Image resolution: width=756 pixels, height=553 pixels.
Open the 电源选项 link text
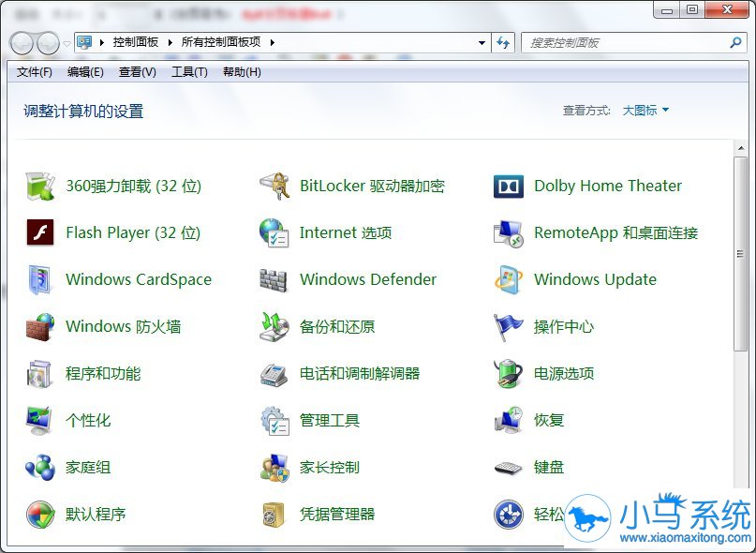[x=564, y=373]
